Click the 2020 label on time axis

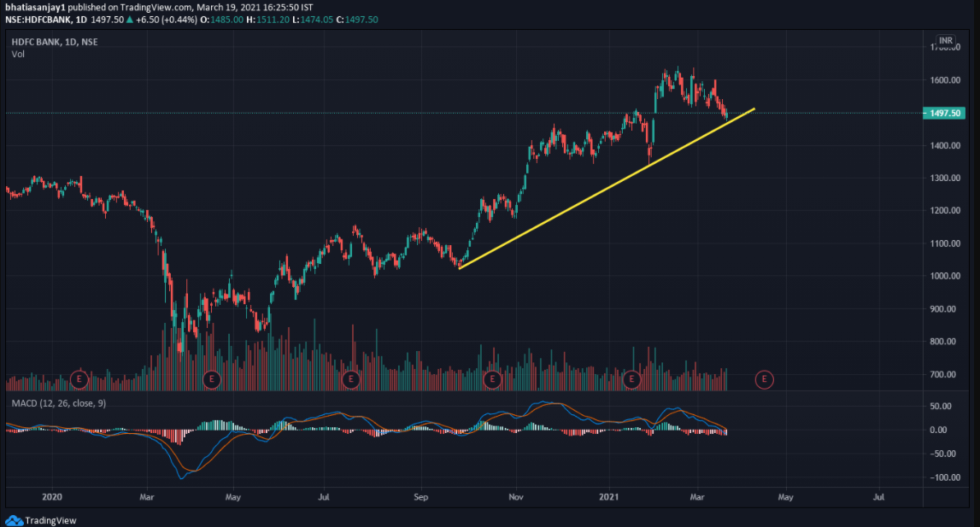tap(52, 497)
